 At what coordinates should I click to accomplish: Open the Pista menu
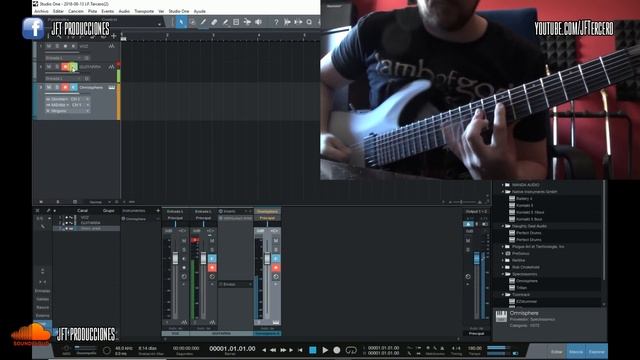pyautogui.click(x=93, y=11)
